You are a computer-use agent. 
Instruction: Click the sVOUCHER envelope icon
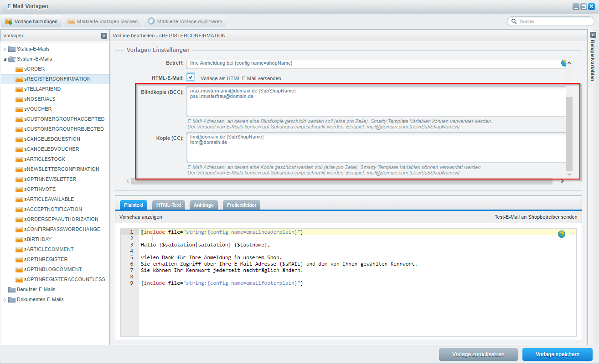click(x=19, y=109)
